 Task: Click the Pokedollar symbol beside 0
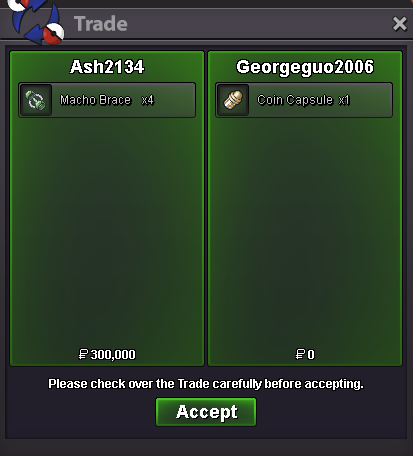pos(300,354)
